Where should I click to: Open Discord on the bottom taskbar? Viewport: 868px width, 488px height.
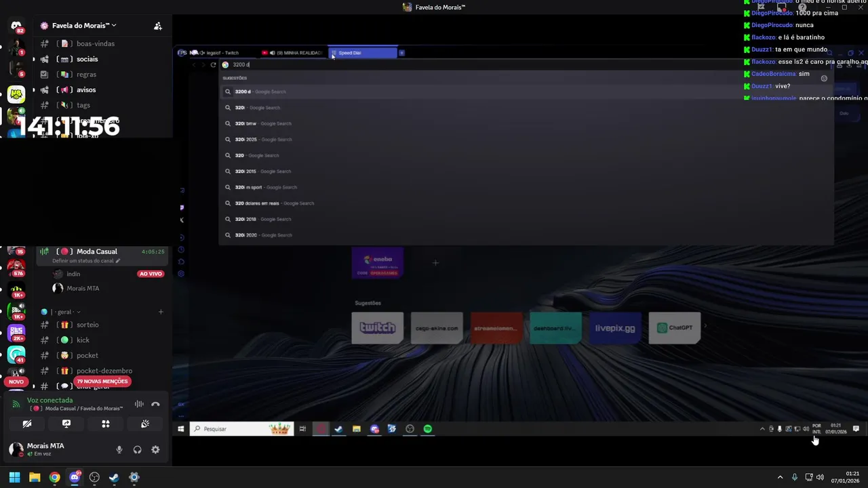75,477
